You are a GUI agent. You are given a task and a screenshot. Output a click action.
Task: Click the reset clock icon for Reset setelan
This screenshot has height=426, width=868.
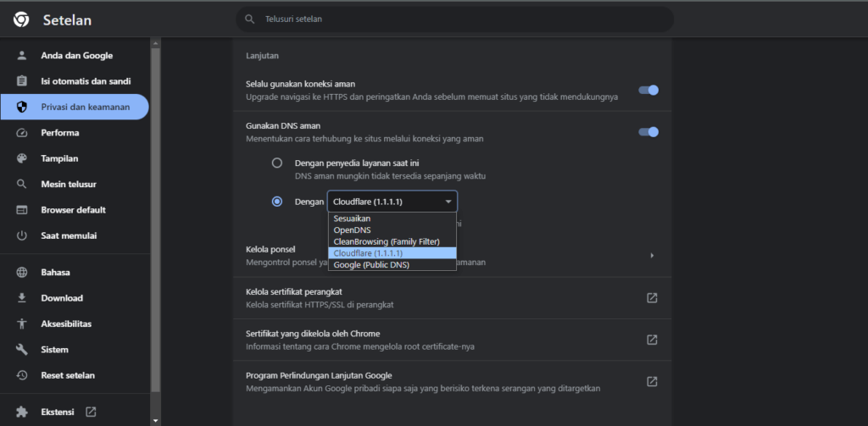tap(21, 375)
